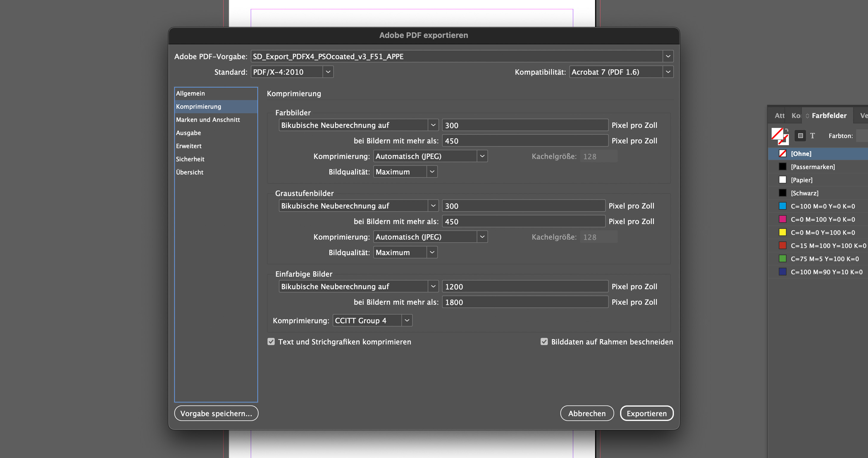Click the collapse arrows beside Farbfelder tab
868x458 pixels.
[x=807, y=116]
